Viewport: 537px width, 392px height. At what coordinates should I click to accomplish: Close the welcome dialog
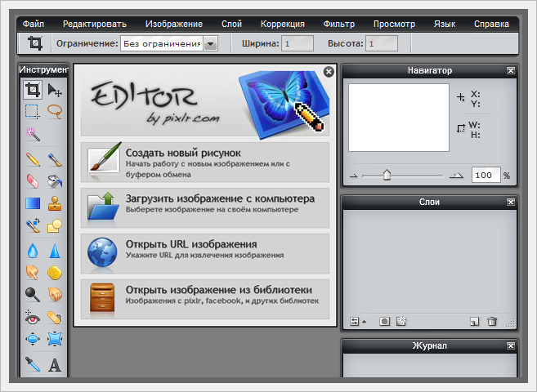pyautogui.click(x=329, y=72)
